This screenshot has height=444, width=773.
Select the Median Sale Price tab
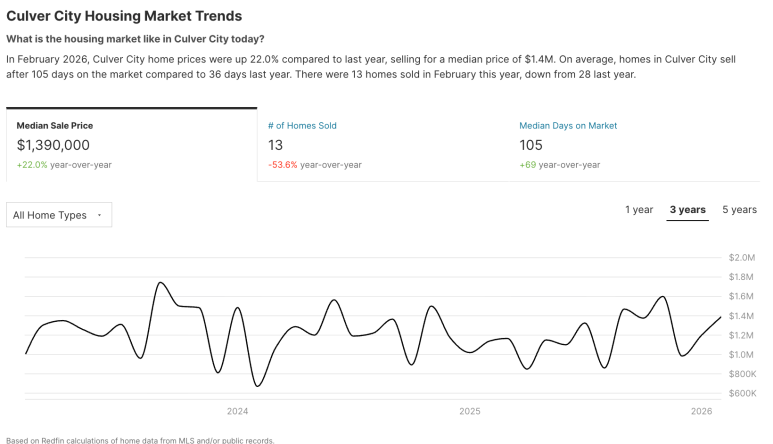(x=55, y=126)
